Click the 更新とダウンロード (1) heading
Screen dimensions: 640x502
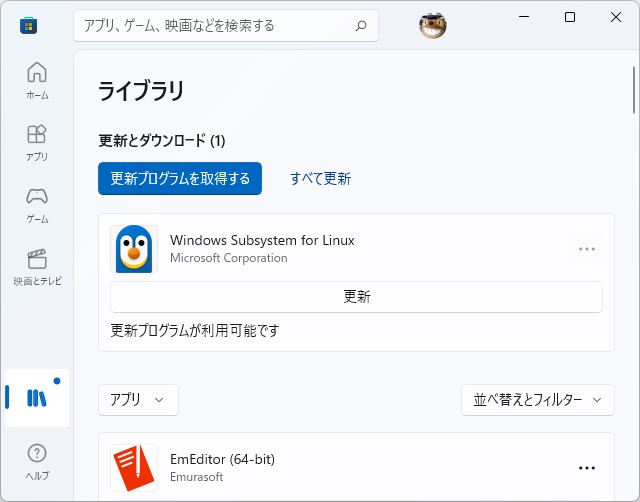pos(162,141)
